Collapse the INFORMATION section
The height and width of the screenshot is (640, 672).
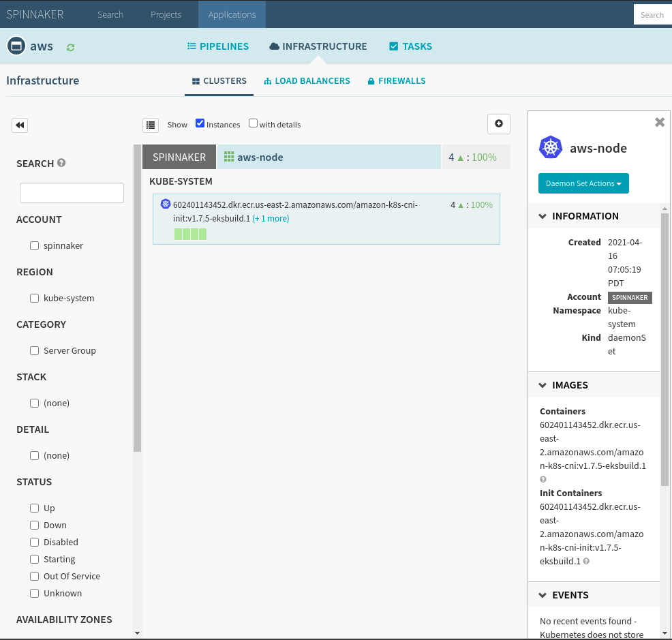pos(543,216)
